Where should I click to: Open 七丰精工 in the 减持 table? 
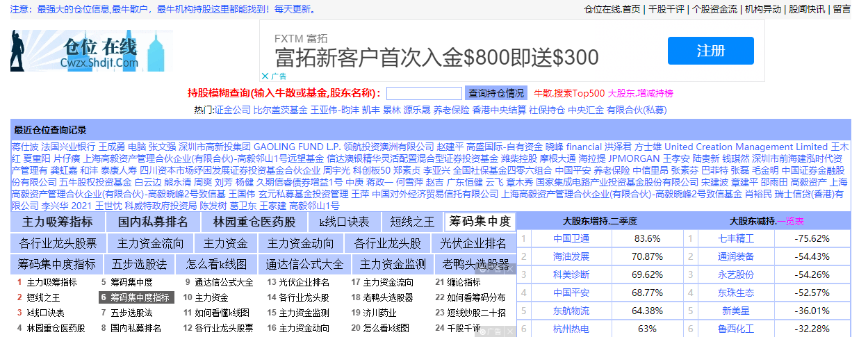coord(736,238)
